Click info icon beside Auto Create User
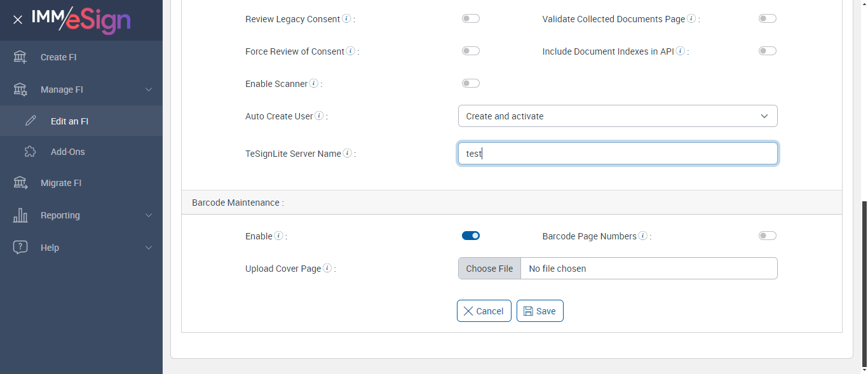 [x=319, y=116]
